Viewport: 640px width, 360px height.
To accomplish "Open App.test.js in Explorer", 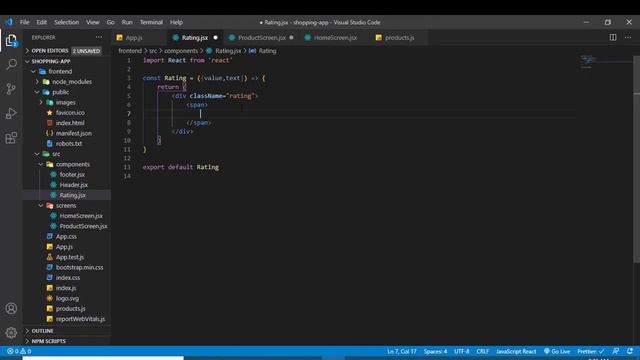I will [70, 257].
